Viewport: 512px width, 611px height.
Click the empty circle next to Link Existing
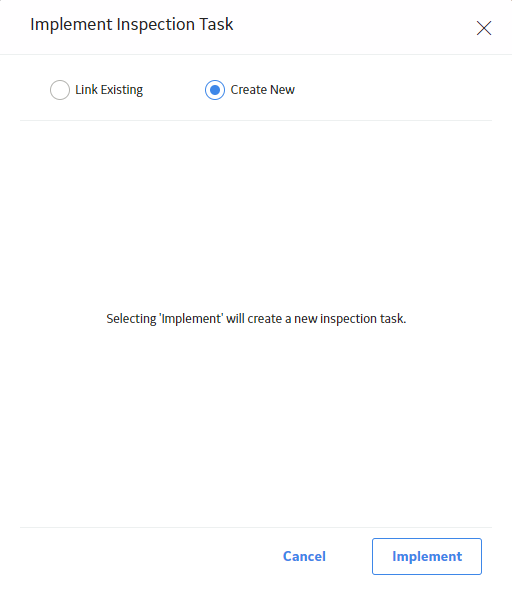60,90
